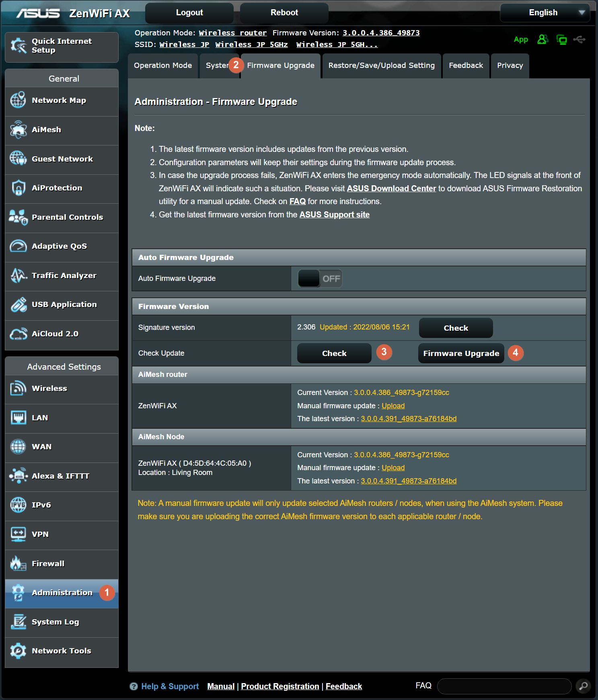Open Network Tools icon

(18, 651)
